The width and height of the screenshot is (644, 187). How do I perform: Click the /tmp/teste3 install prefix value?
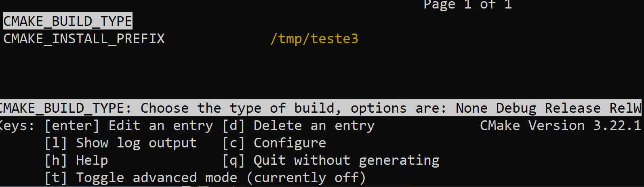click(314, 39)
